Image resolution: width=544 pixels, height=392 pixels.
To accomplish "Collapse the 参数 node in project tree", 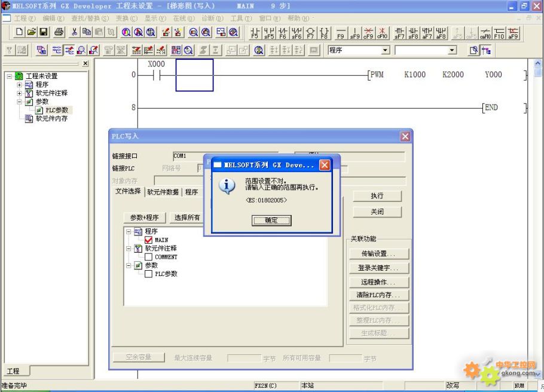I will [x=19, y=102].
